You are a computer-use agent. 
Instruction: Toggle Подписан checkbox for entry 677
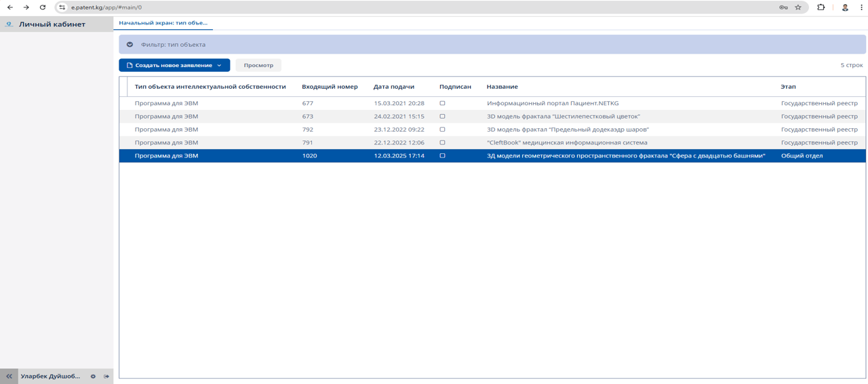[442, 103]
